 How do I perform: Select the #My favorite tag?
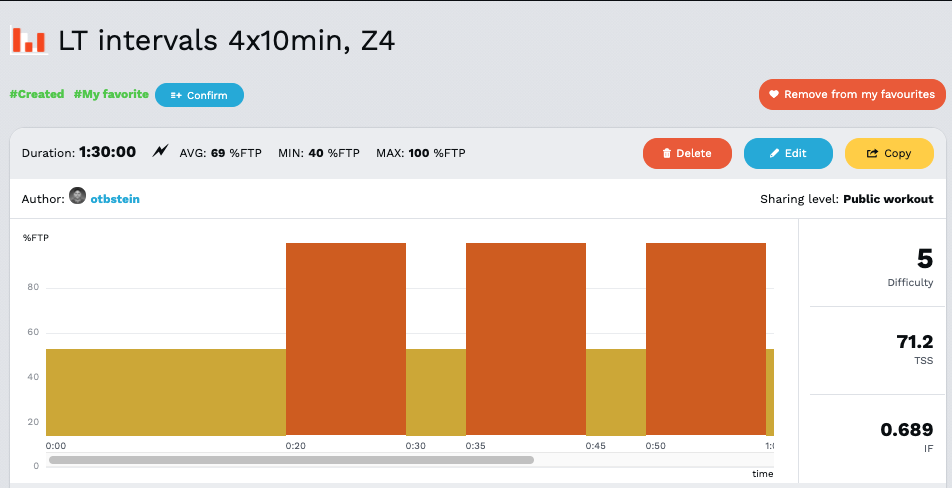click(x=111, y=94)
